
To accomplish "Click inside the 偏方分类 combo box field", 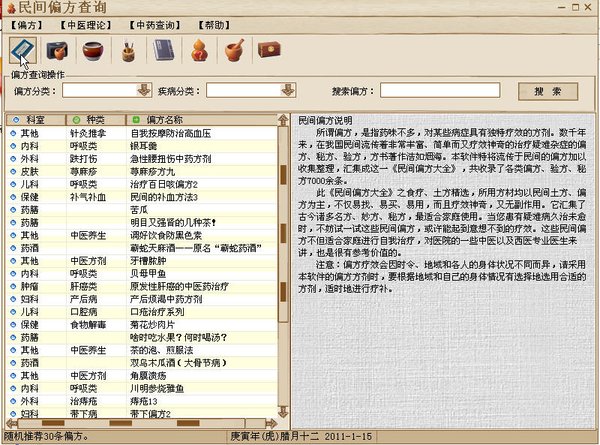I will pos(100,91).
